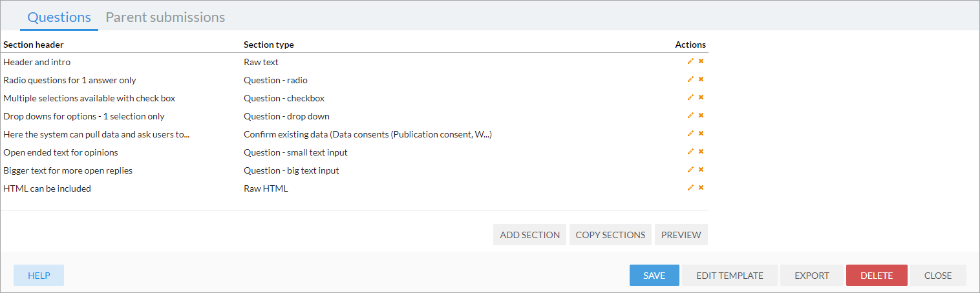The height and width of the screenshot is (293, 980).
Task: Export the form
Action: (x=812, y=276)
